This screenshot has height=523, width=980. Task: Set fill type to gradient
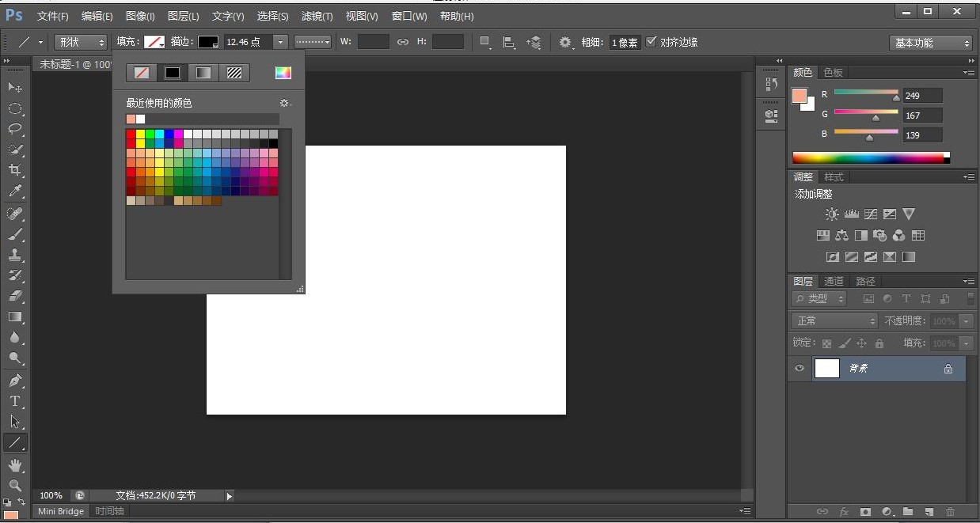click(x=203, y=73)
